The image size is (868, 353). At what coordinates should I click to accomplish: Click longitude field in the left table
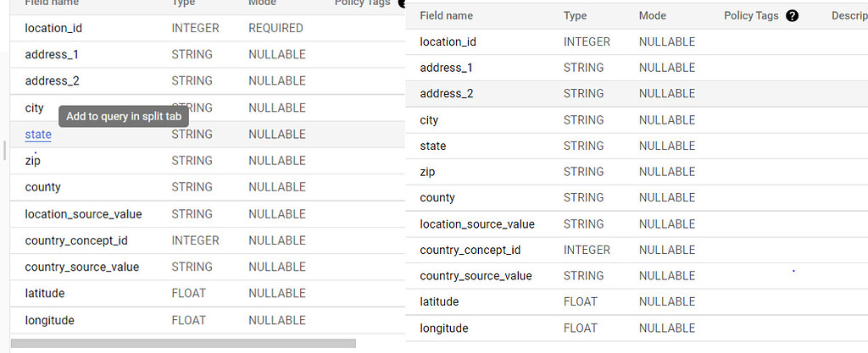point(49,320)
